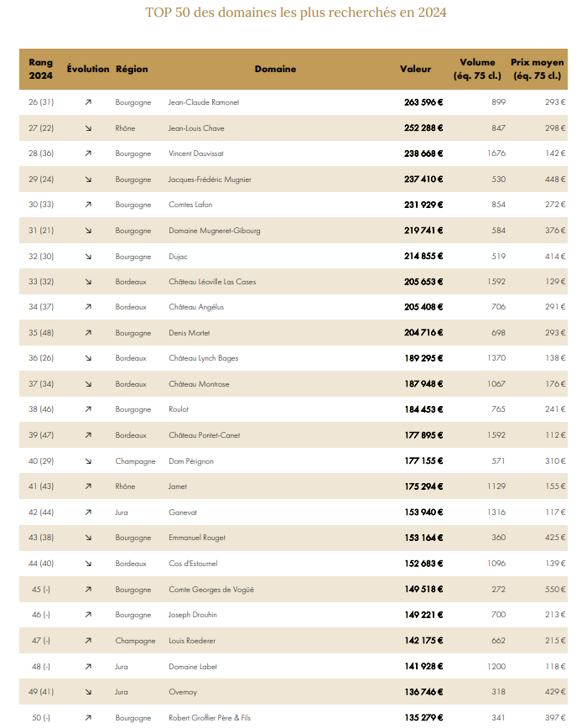Click the down arrow in Château Lynch Bages row
The width and height of the screenshot is (587, 728).
coord(88,358)
